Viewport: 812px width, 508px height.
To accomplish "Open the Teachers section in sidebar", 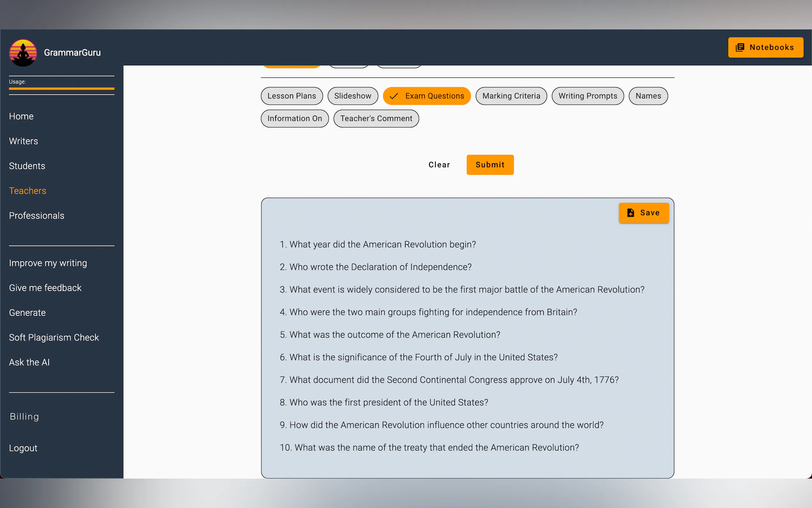I will click(x=27, y=191).
